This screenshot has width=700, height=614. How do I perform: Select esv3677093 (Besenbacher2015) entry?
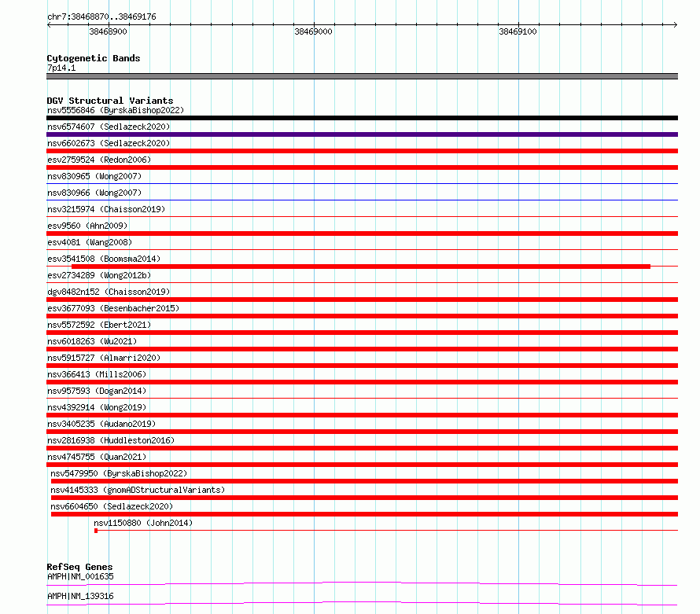pyautogui.click(x=113, y=308)
